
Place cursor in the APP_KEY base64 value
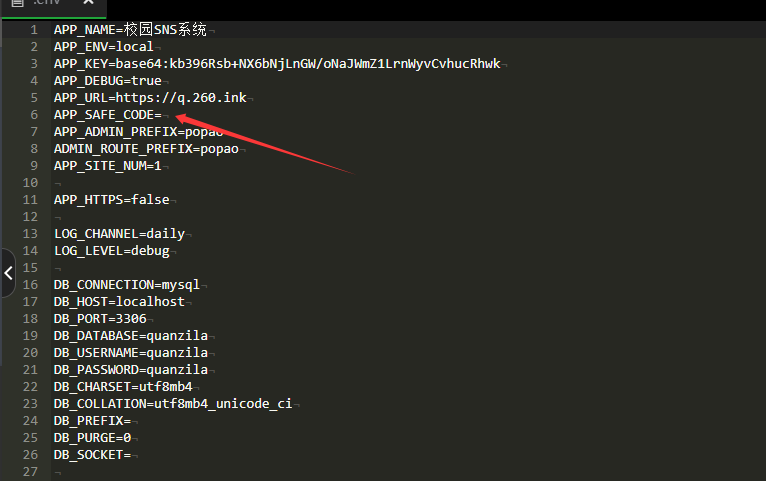[x=308, y=64]
